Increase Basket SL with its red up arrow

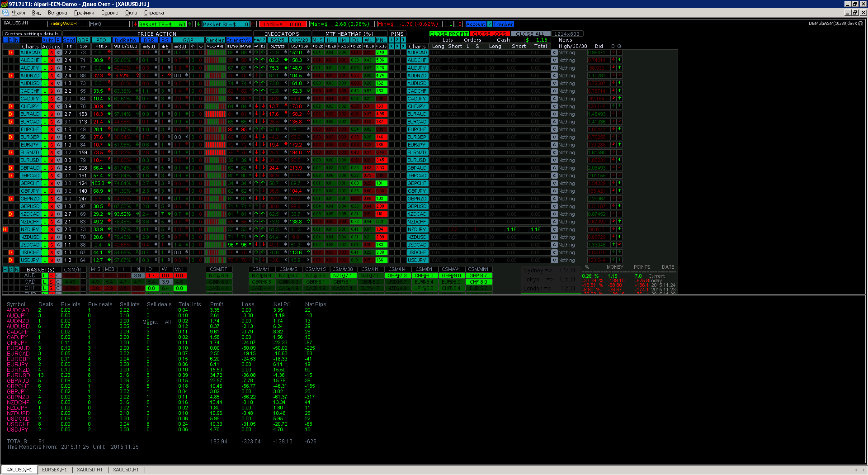(x=253, y=24)
